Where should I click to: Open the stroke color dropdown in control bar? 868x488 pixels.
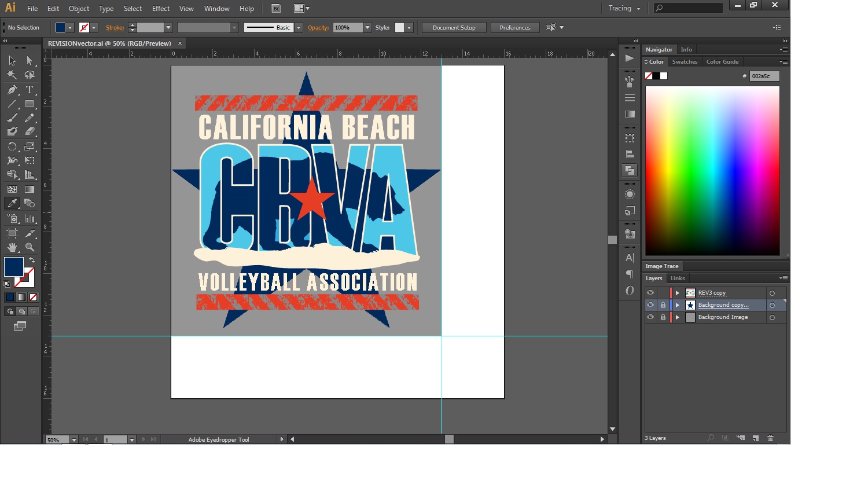pyautogui.click(x=94, y=28)
